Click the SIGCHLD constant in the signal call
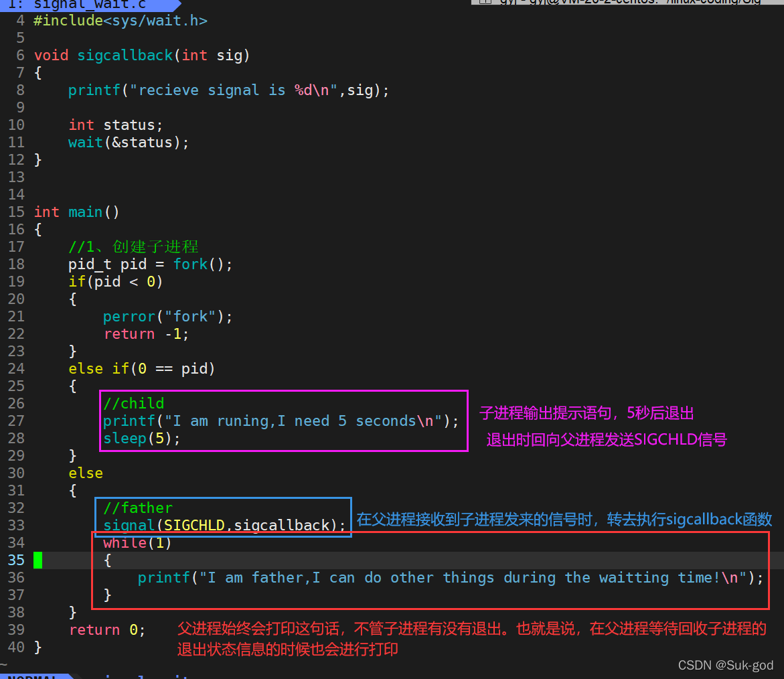Image resolution: width=784 pixels, height=679 pixels. point(195,526)
